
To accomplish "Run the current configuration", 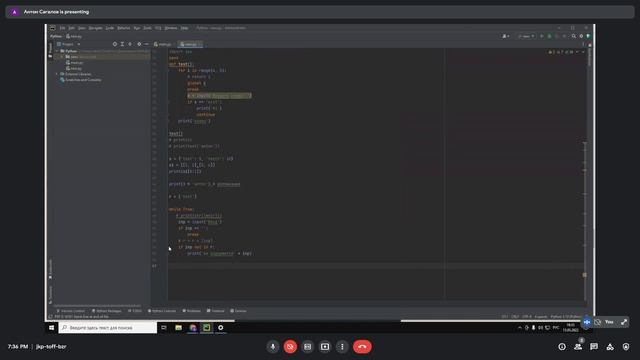I will point(542,36).
